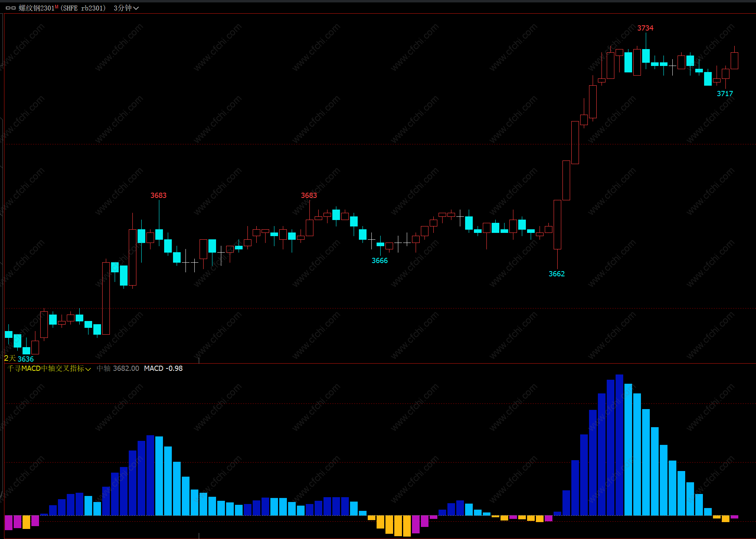The width and height of the screenshot is (756, 539).
Task: Click the 中轴 3682.00 readout
Action: click(118, 368)
